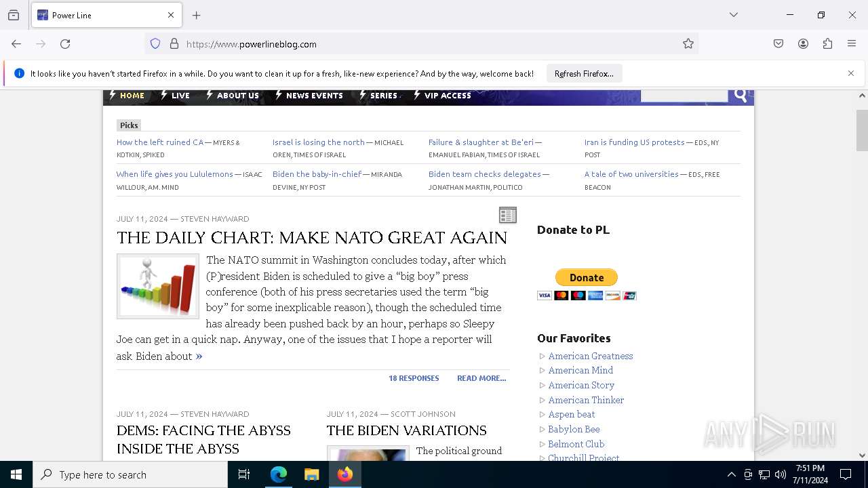Open Belmont Club favorite link
Screen dimensions: 868x488
pos(576,444)
